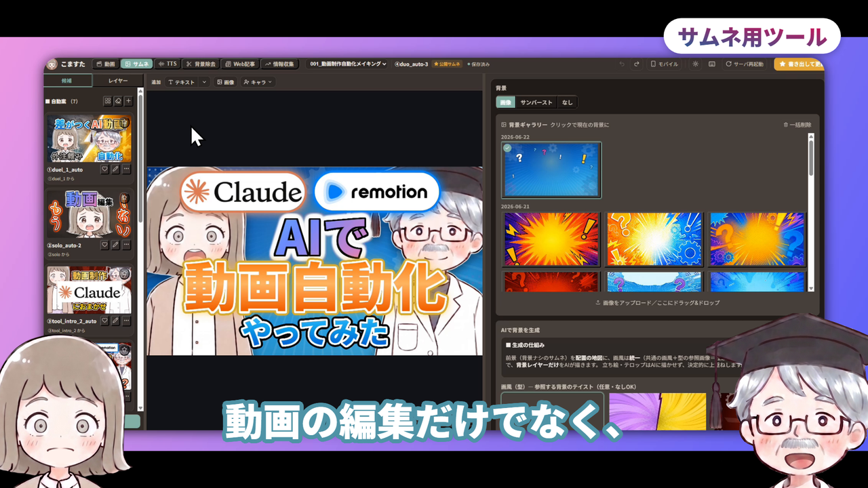This screenshot has width=868, height=488.
Task: Click the サーバ再起動 restart button
Action: click(744, 64)
